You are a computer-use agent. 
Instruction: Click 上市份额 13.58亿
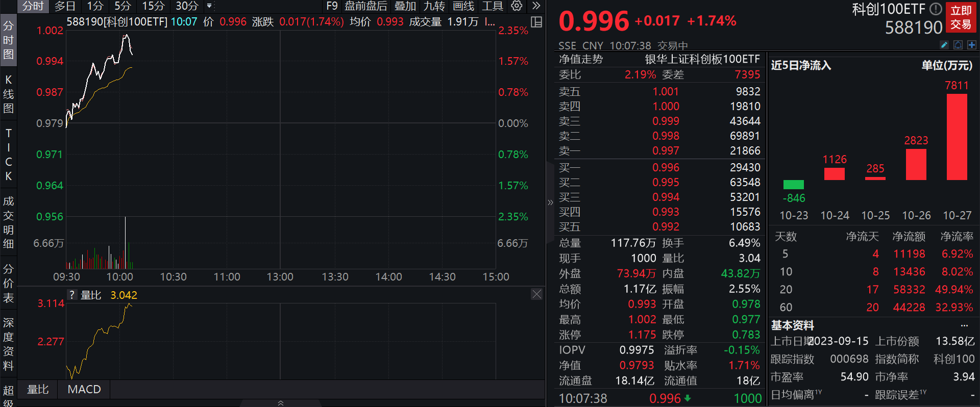tap(955, 341)
